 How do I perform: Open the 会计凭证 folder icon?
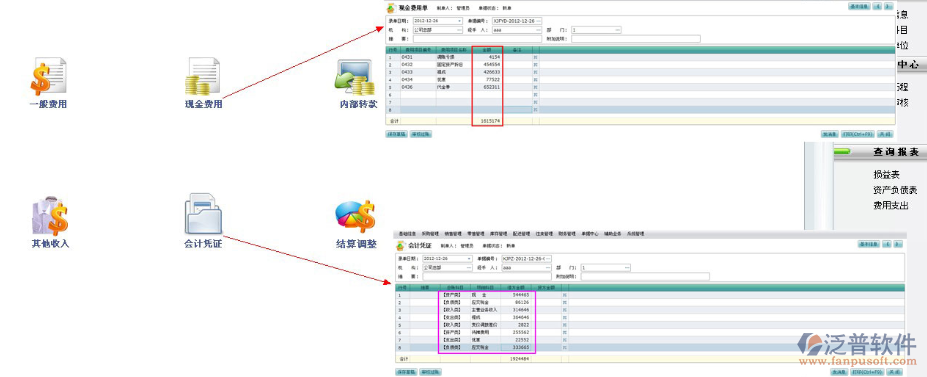(x=203, y=213)
